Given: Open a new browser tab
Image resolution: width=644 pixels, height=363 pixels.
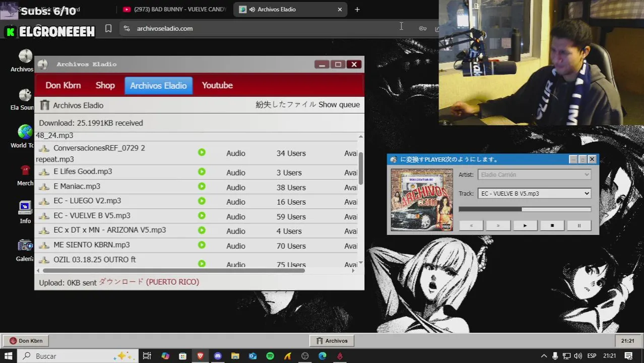Looking at the screenshot, I should pos(357,9).
